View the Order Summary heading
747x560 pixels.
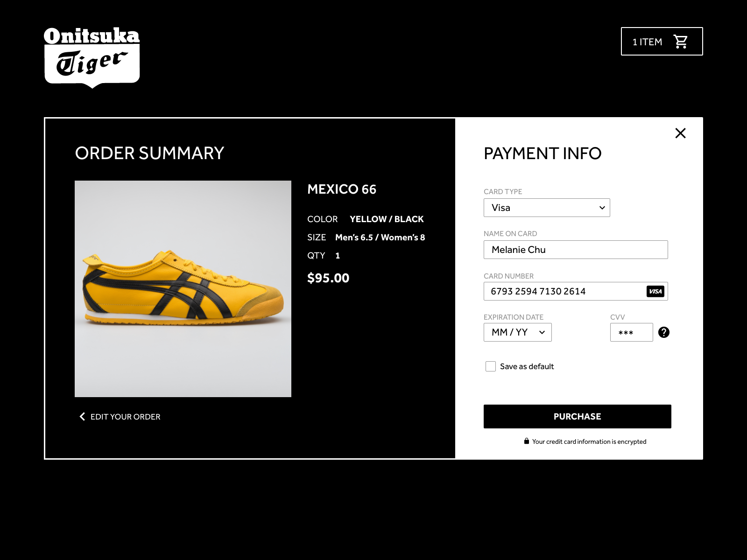pos(150,153)
